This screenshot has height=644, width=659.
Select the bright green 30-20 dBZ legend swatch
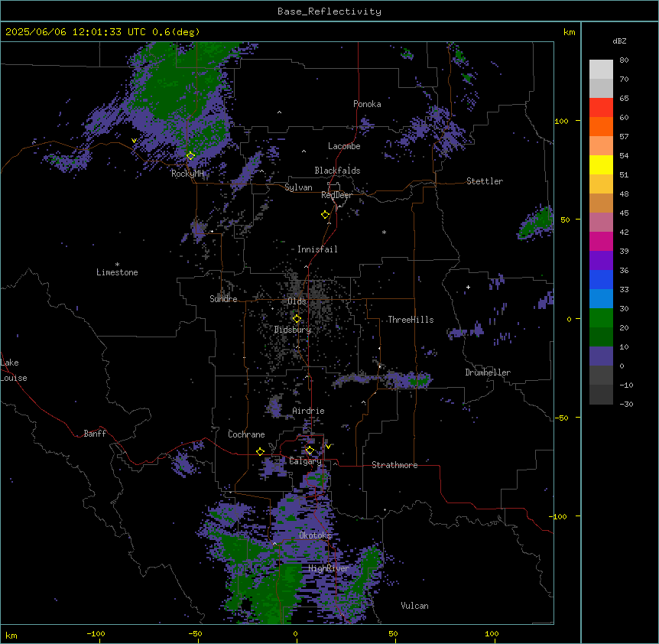pos(601,318)
